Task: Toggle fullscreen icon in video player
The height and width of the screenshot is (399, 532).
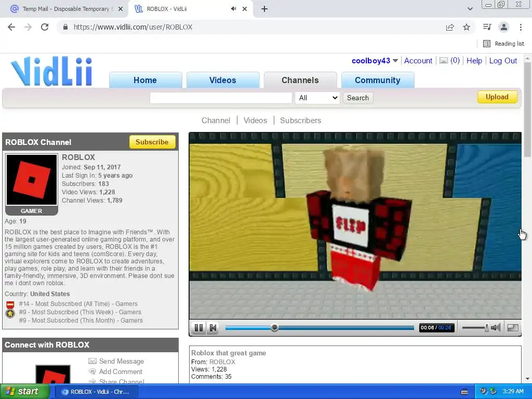Action: [x=513, y=328]
